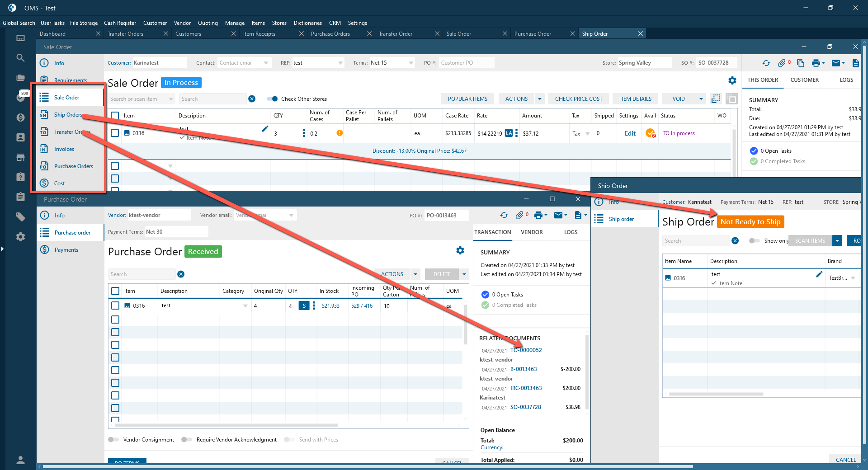Viewport: 868px width, 470px height.
Task: Expand the arrow next to Sale Order ACTIONS
Action: coord(539,99)
